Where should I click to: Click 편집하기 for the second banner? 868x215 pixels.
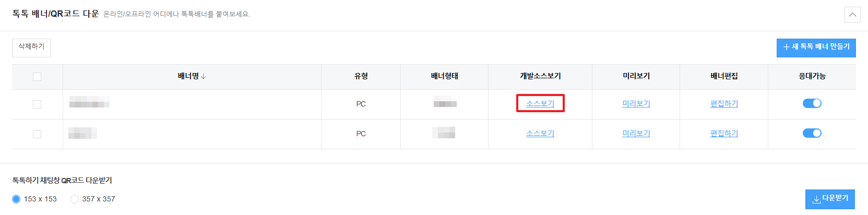click(724, 134)
